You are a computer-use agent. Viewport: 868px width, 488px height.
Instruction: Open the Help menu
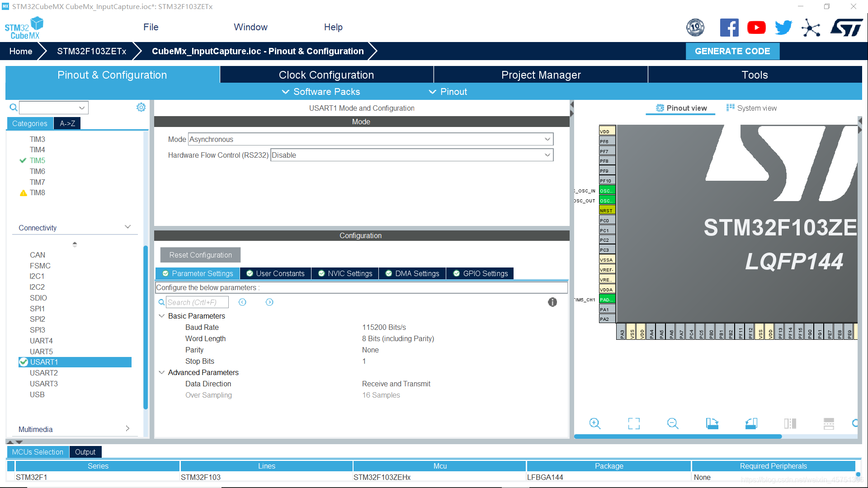333,27
